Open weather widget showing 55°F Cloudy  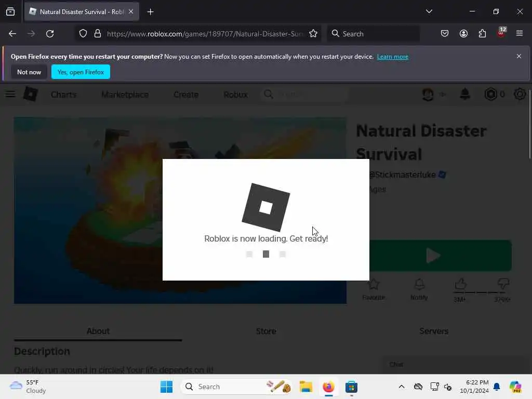28,387
